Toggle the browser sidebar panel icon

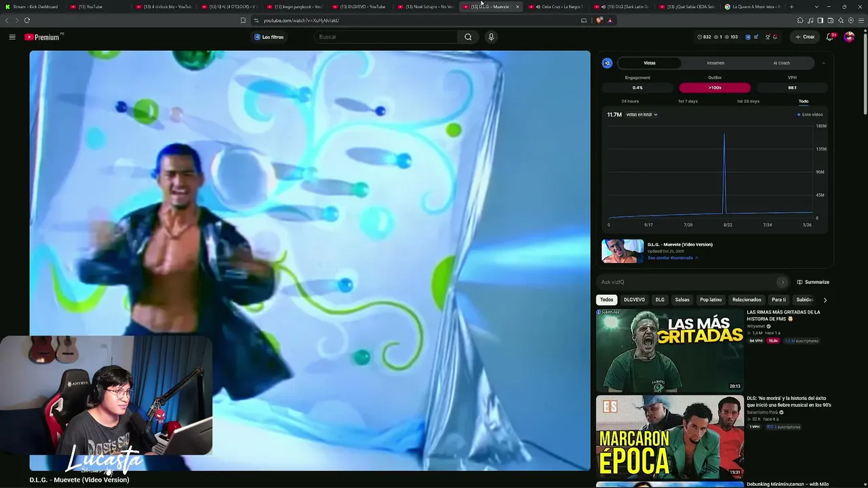point(821,20)
